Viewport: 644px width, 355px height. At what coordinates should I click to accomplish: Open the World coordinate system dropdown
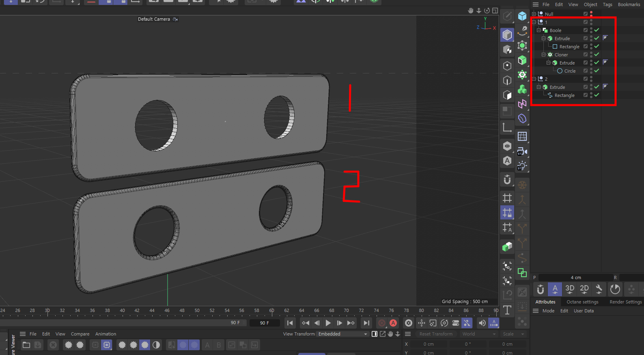(479, 334)
